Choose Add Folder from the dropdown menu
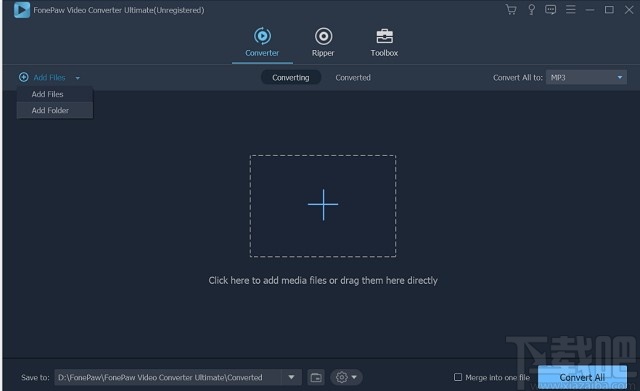Viewport: 640px width, 391px height. (55, 110)
